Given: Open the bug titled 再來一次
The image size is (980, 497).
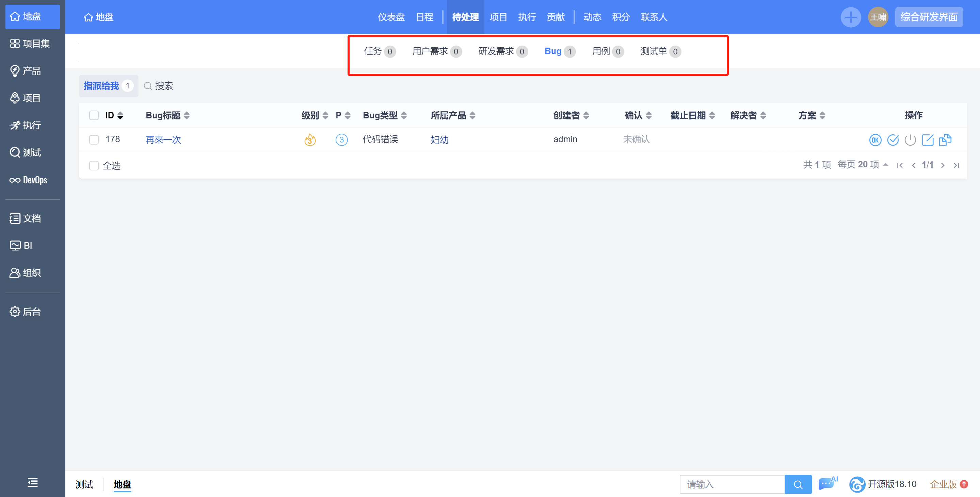Looking at the screenshot, I should click(163, 139).
